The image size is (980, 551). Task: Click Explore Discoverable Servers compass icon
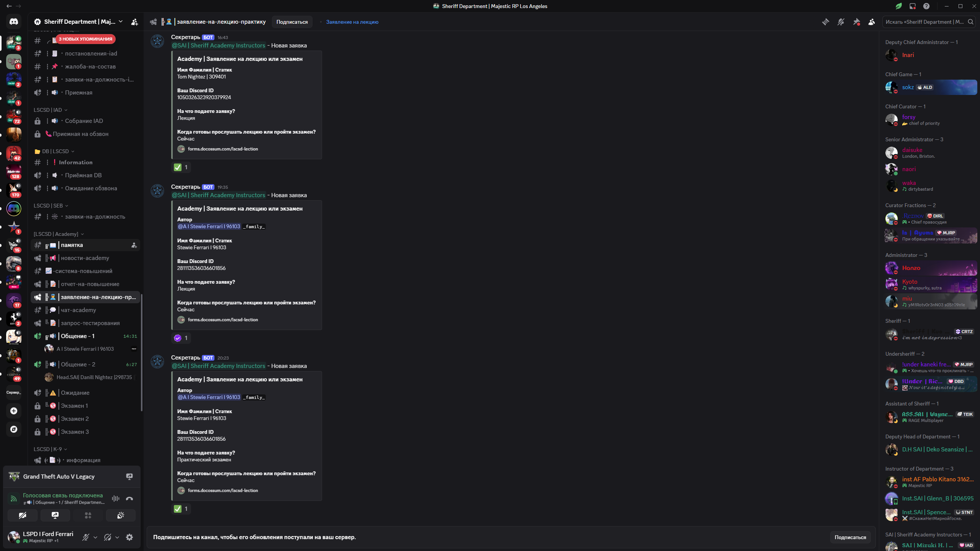point(14,429)
